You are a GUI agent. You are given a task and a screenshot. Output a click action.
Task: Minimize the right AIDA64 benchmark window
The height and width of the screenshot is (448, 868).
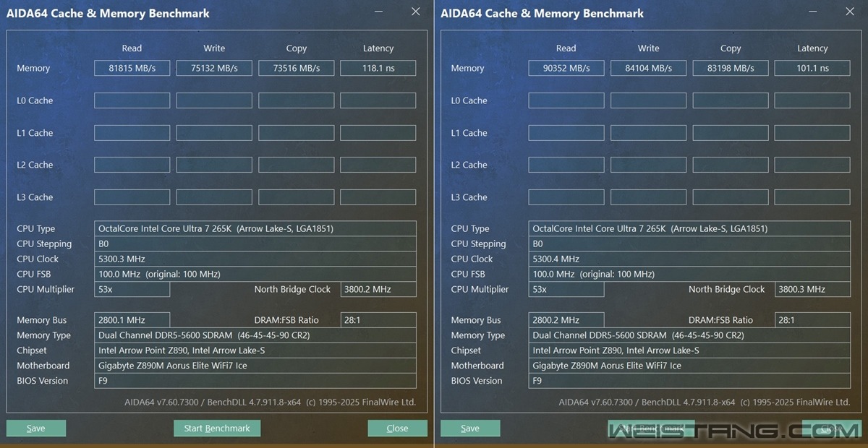click(x=814, y=12)
